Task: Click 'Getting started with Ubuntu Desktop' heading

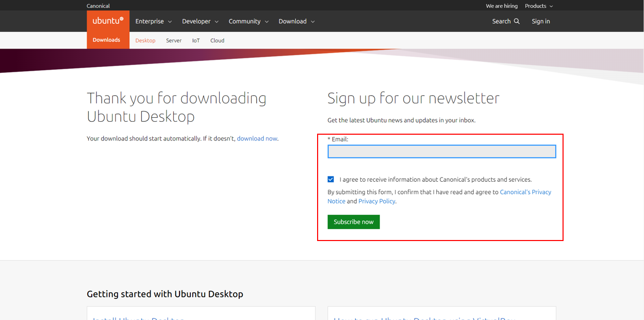Action: click(165, 294)
